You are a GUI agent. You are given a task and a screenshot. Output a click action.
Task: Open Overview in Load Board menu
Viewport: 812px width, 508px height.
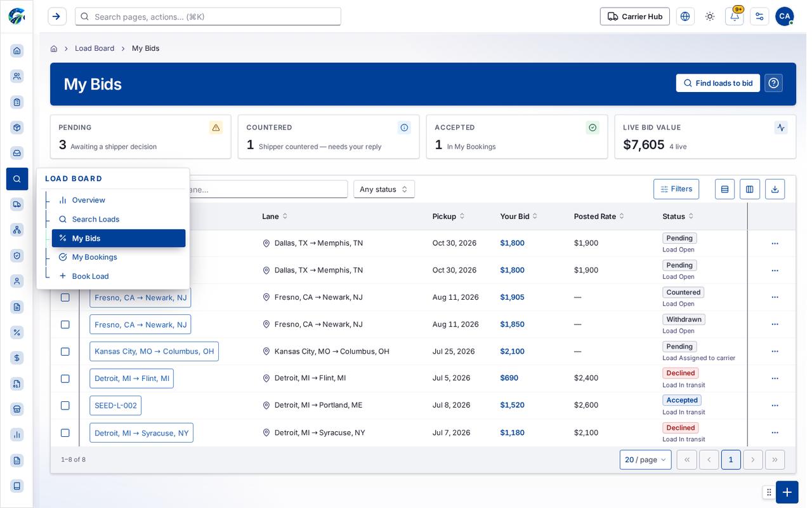tap(119, 200)
